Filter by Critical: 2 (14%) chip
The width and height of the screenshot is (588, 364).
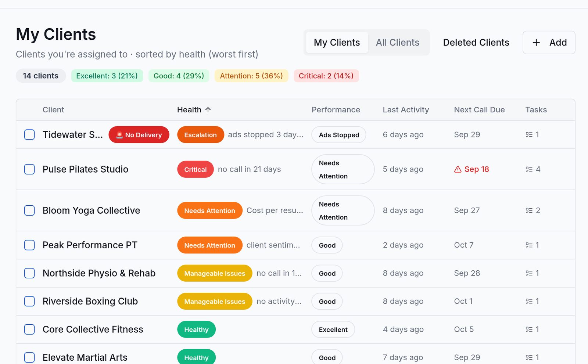pyautogui.click(x=326, y=76)
